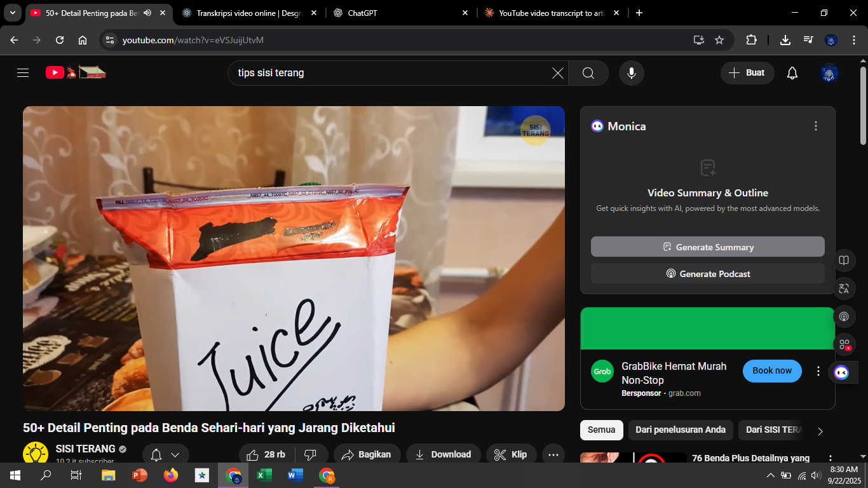The image size is (868, 488).
Task: Open Windows taskbar search
Action: 46,475
